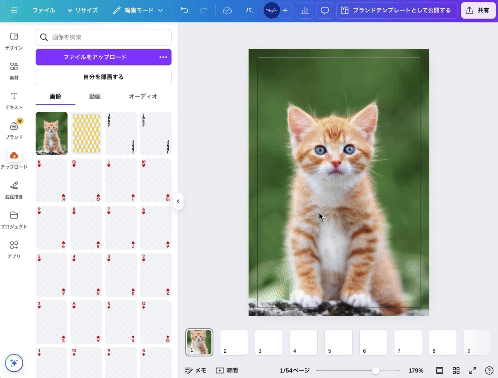Image resolution: width=498 pixels, height=378 pixels.
Task: Open the Brand kit sidebar icon
Action: click(14, 130)
